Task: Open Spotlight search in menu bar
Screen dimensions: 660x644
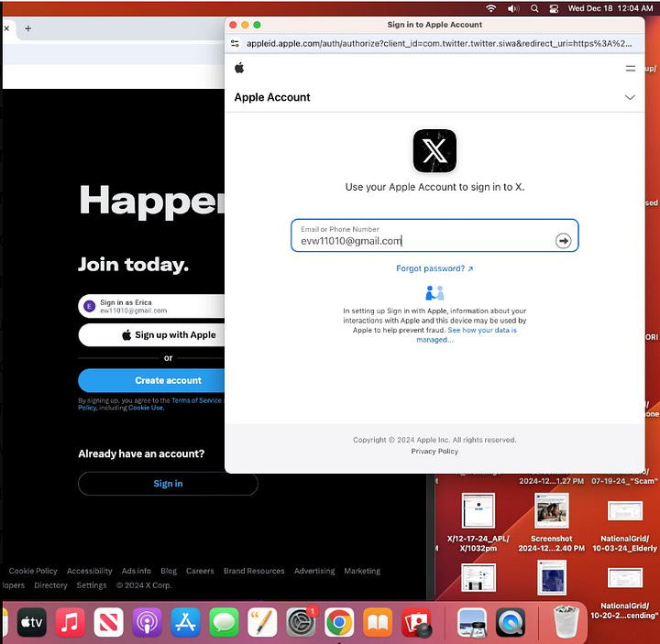Action: click(534, 8)
